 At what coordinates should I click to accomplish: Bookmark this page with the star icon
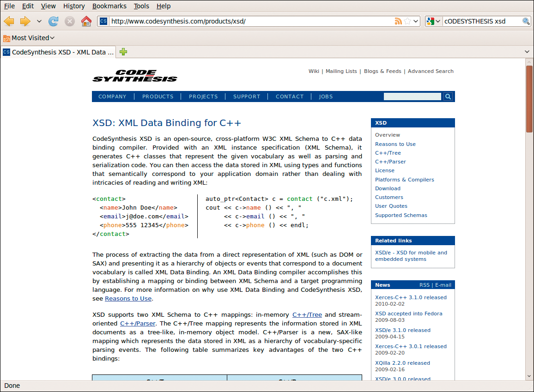[407, 21]
